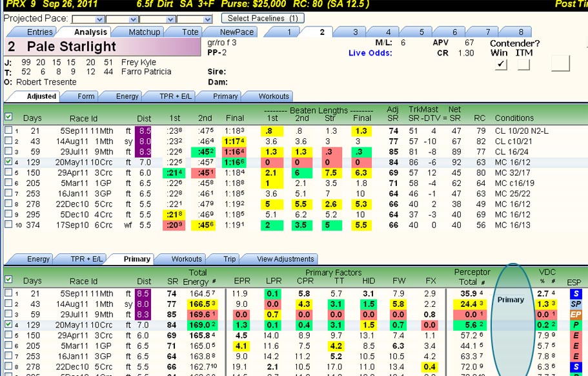Tick the 17Sep10 6Crc row checkbox

point(8,225)
